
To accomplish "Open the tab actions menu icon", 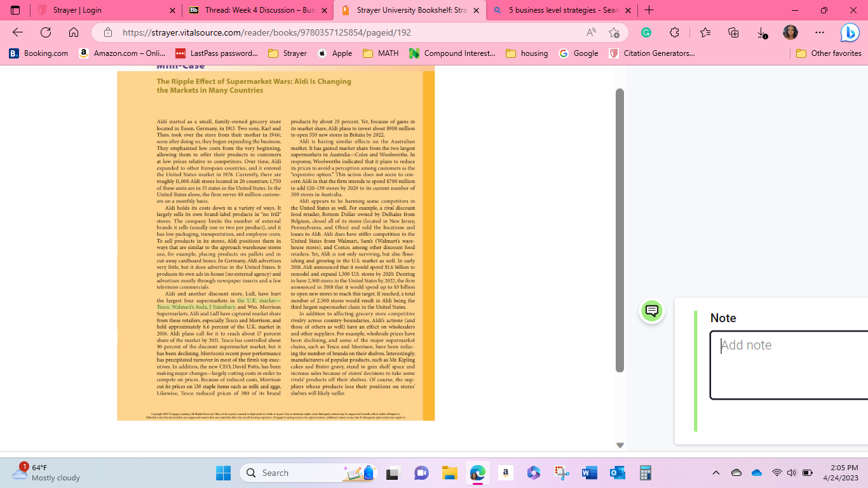I will [x=16, y=10].
